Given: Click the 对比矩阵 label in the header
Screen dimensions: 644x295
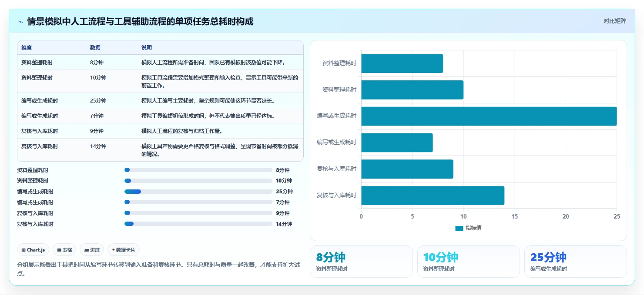Looking at the screenshot, I should pyautogui.click(x=614, y=21).
